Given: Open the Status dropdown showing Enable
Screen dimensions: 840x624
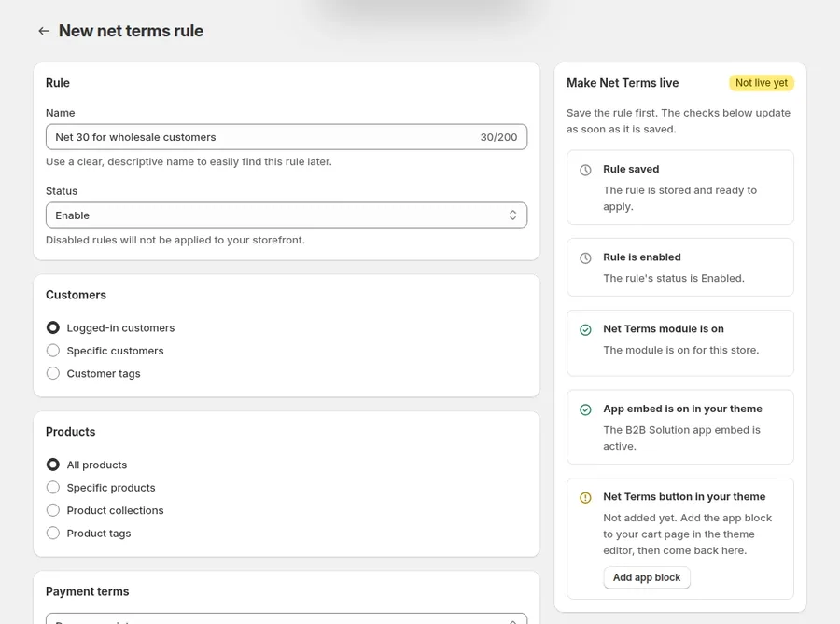Looking at the screenshot, I should (287, 215).
